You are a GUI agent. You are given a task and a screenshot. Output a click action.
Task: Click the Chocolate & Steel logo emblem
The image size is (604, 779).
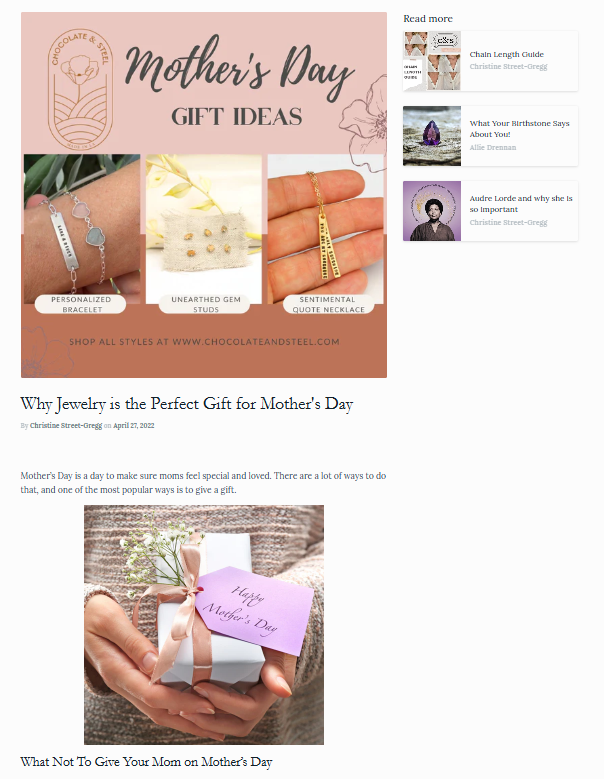[80, 89]
